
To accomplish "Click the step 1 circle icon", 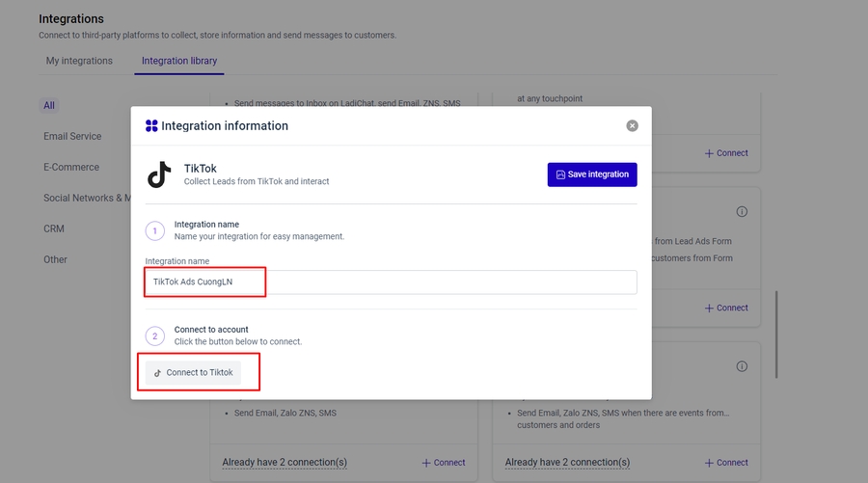I will tap(155, 230).
